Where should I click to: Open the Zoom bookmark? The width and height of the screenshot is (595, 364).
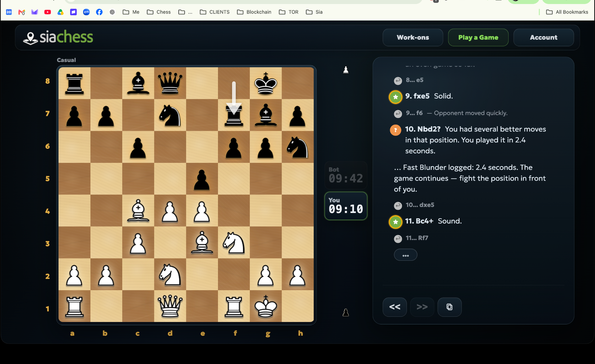pyautogui.click(x=86, y=12)
